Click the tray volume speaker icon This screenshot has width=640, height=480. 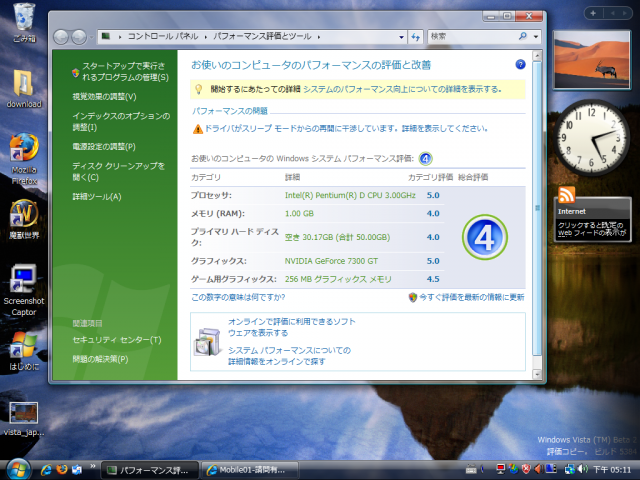pyautogui.click(x=582, y=469)
